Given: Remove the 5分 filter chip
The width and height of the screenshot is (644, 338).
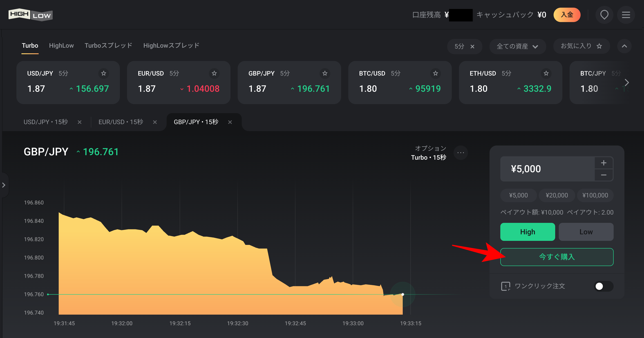Looking at the screenshot, I should pyautogui.click(x=472, y=47).
